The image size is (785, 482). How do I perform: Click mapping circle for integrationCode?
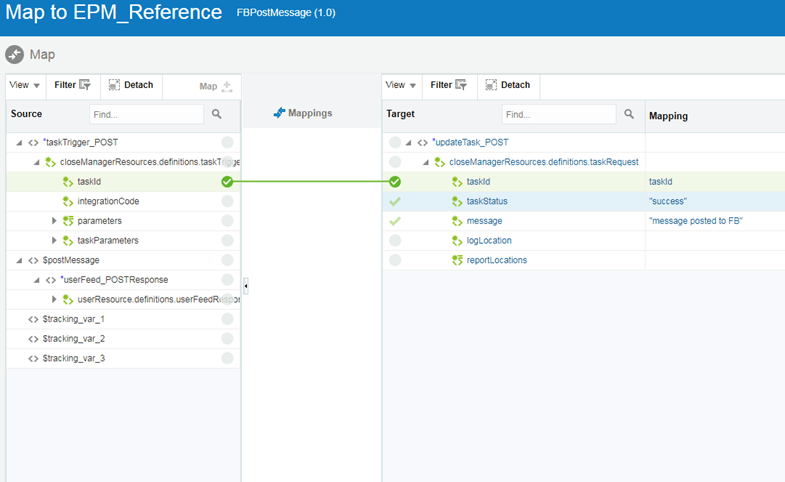point(227,201)
